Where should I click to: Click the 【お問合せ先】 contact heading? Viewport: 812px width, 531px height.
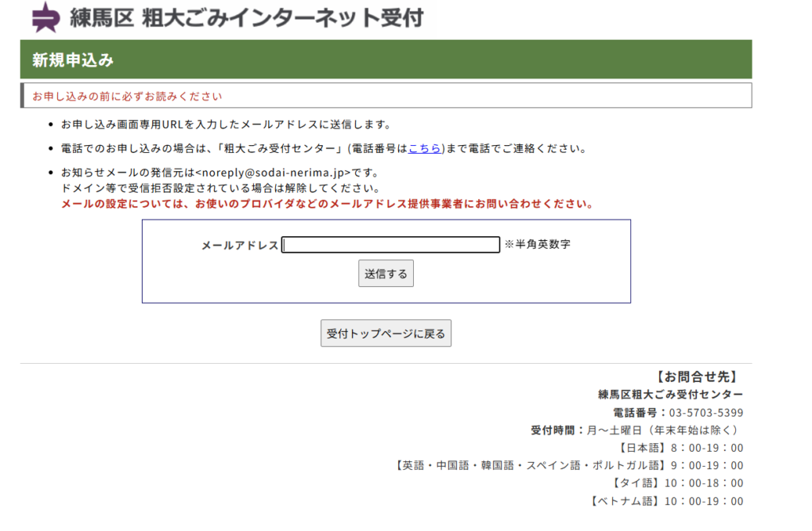tap(697, 376)
